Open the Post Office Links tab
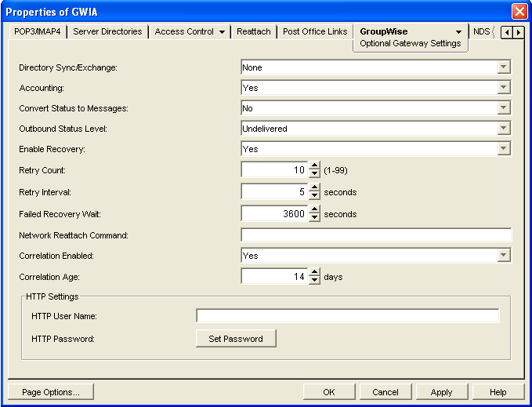Screen dimensions: 532x407 315,31
